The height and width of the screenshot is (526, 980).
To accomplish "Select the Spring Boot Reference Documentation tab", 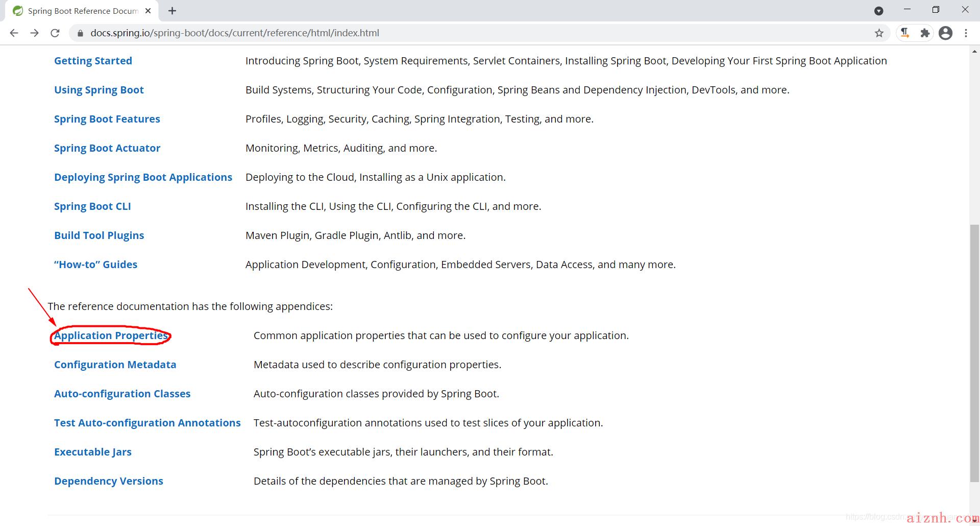I will point(82,11).
